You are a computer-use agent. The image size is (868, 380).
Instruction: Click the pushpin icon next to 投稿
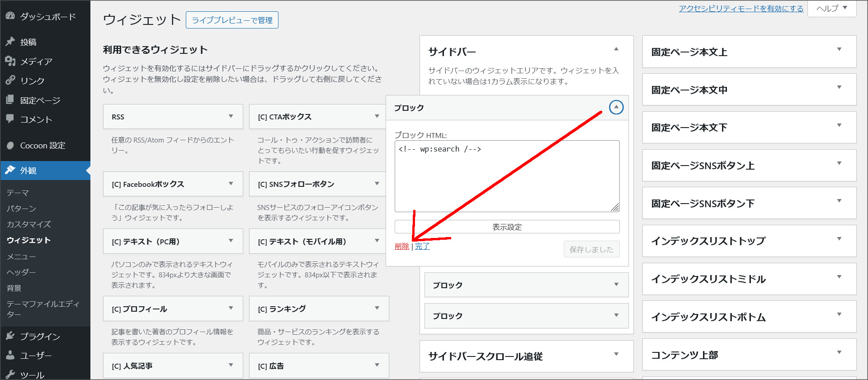10,42
